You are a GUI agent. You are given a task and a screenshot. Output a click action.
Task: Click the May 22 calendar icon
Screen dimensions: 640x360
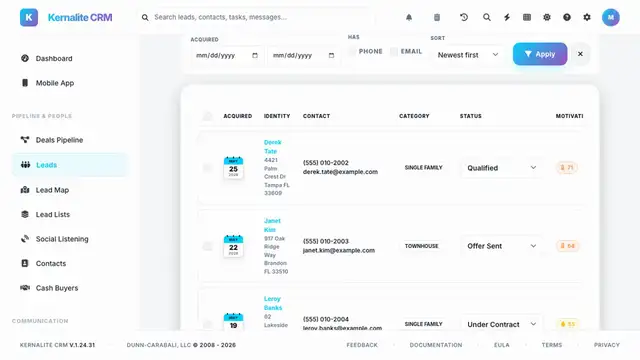tap(233, 246)
